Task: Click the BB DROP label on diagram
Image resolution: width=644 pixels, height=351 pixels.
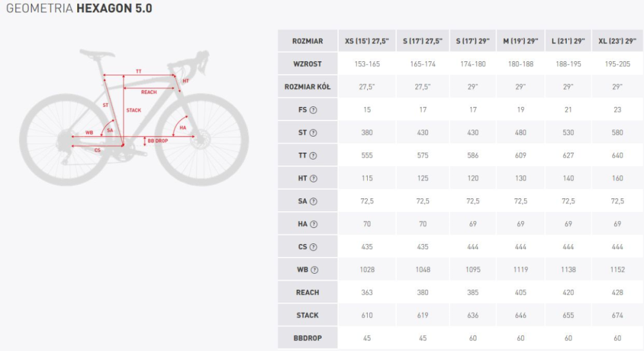Action: tap(158, 140)
